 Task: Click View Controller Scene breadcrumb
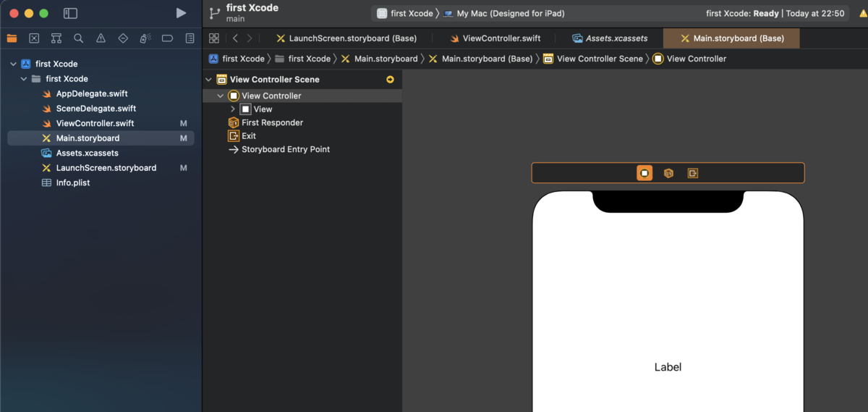tap(593, 59)
